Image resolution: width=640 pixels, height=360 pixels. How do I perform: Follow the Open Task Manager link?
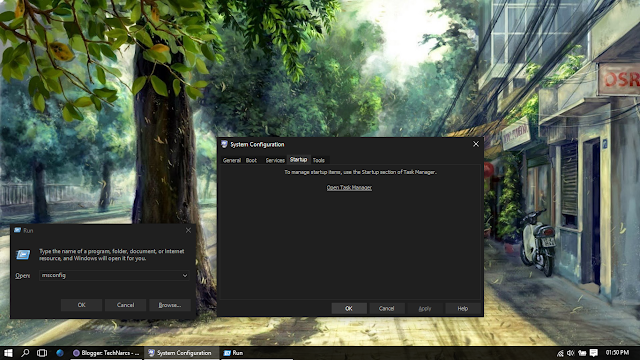[349, 188]
